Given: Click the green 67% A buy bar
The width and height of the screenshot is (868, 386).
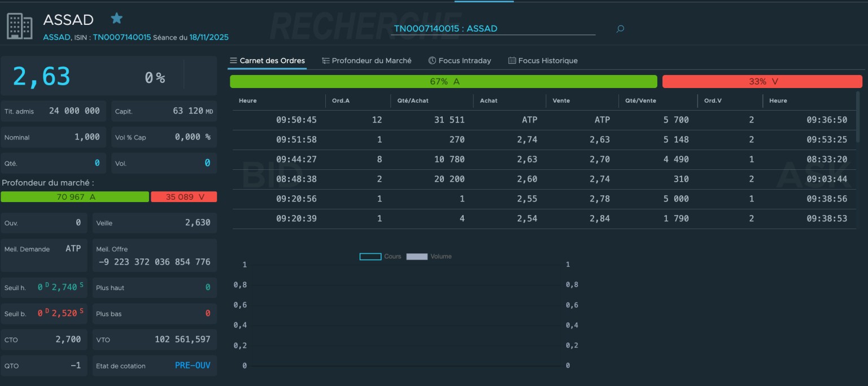Looking at the screenshot, I should tap(443, 82).
